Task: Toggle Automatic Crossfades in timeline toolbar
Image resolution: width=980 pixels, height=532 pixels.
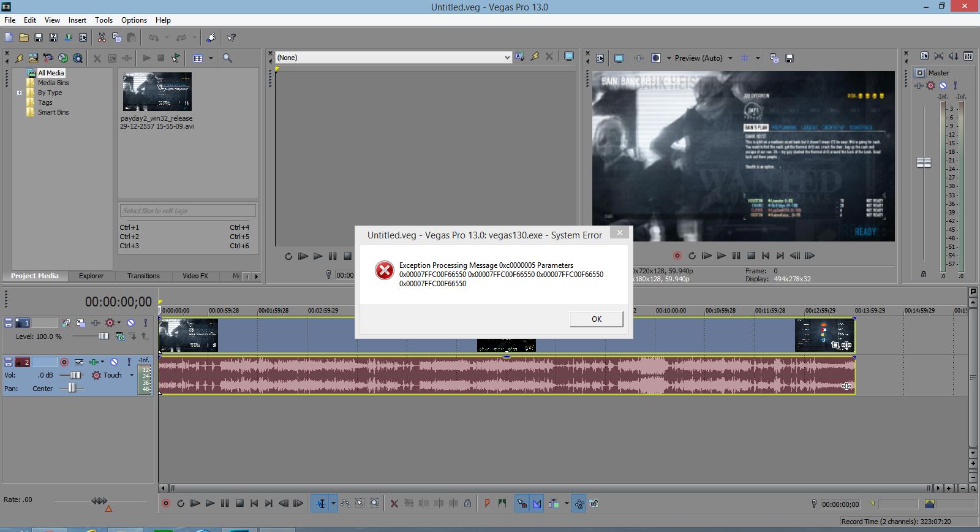Action: pos(537,503)
